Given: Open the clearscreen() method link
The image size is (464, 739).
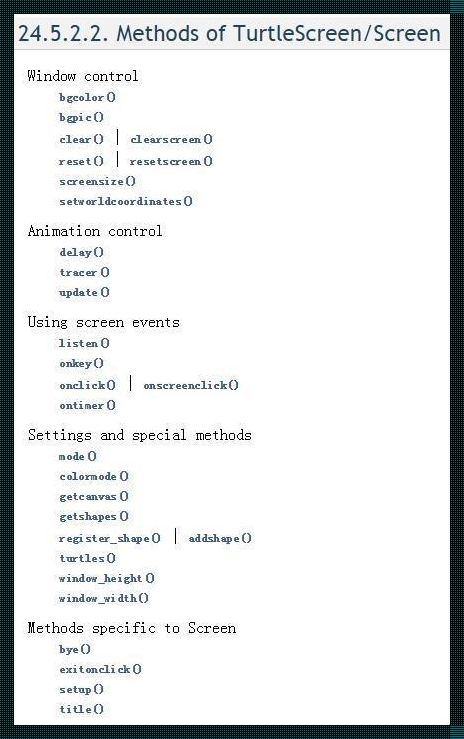Looking at the screenshot, I should (x=171, y=140).
